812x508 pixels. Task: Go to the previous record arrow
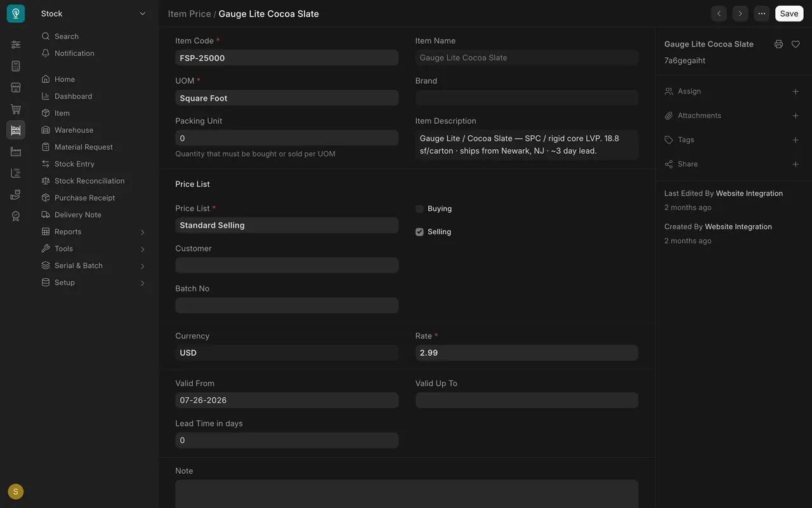pos(719,13)
